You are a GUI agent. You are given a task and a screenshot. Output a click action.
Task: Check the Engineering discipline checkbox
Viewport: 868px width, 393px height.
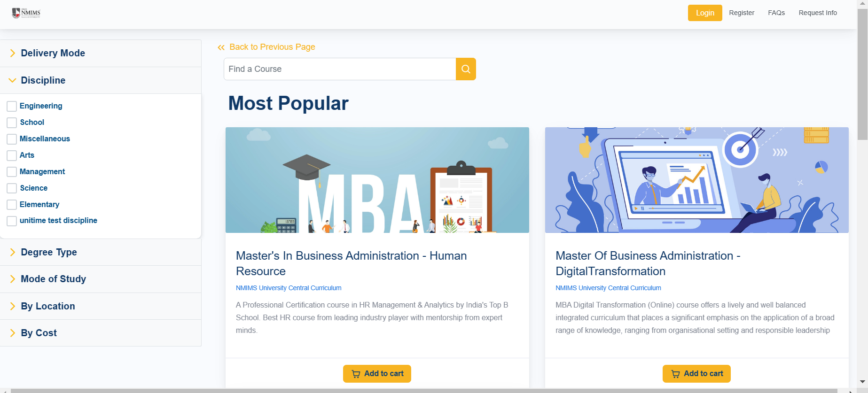(x=12, y=106)
